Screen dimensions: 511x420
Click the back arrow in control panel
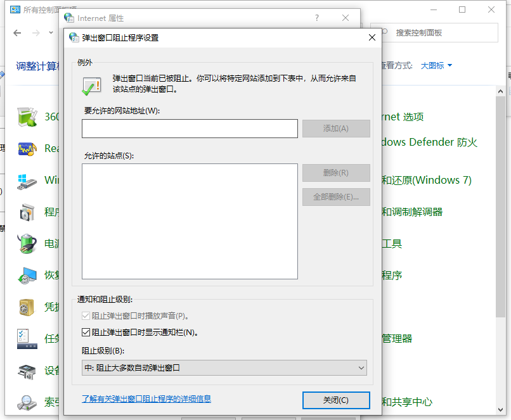coord(16,32)
